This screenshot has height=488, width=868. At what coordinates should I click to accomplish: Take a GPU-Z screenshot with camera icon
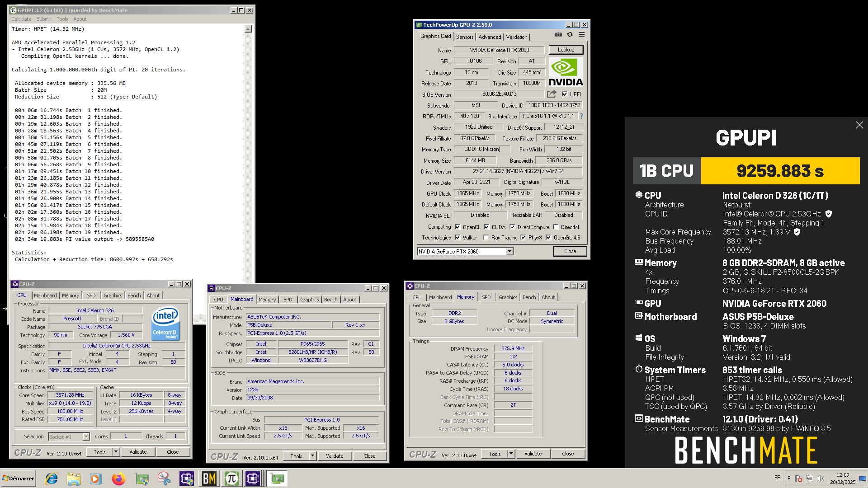[558, 34]
